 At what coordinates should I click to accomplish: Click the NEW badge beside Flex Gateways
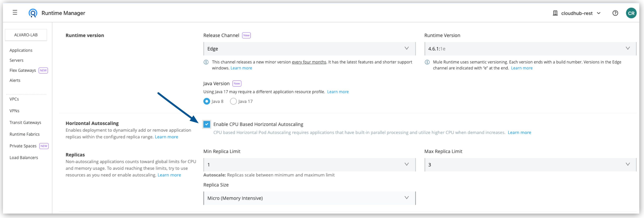pos(43,70)
